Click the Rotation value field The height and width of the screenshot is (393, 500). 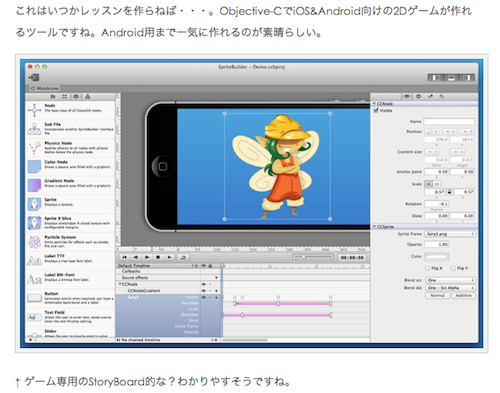point(437,204)
